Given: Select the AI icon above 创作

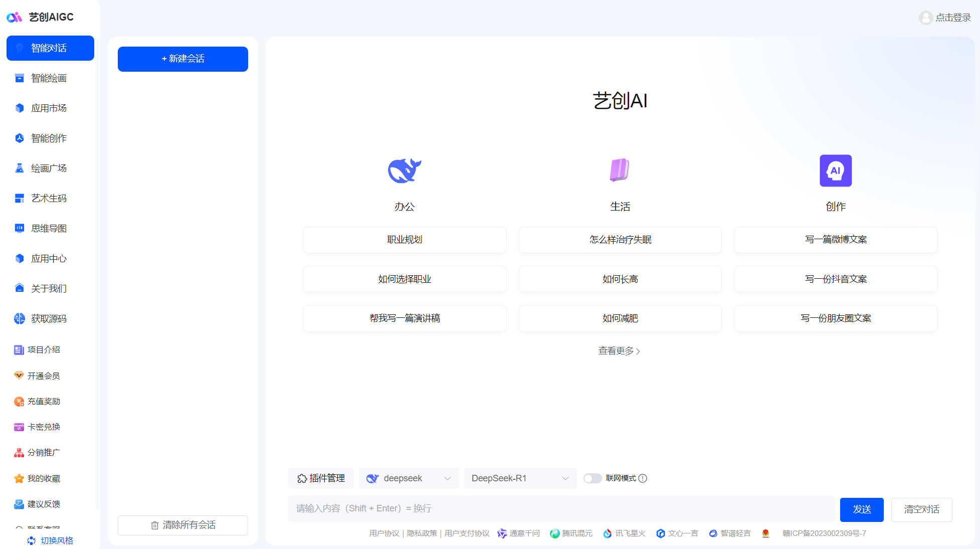Looking at the screenshot, I should (x=835, y=170).
